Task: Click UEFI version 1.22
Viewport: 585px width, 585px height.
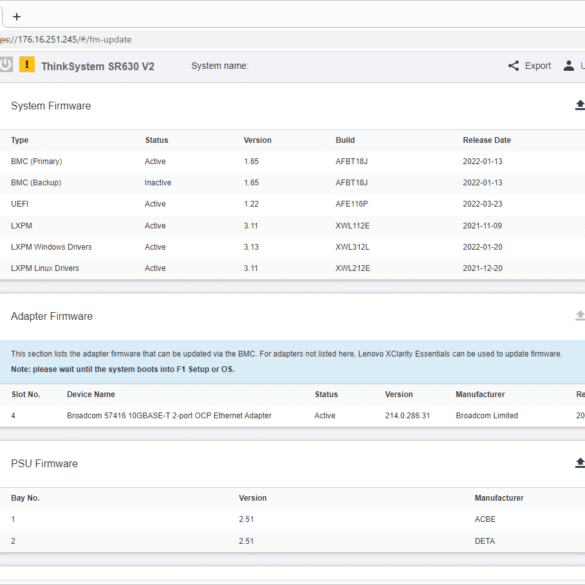Action: click(x=251, y=204)
